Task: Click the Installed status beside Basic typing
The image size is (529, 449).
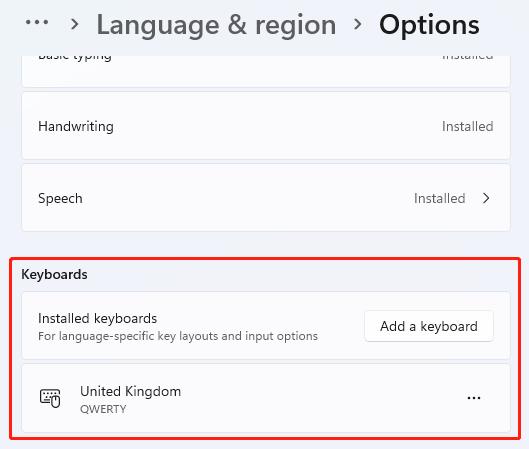Action: pyautogui.click(x=468, y=57)
